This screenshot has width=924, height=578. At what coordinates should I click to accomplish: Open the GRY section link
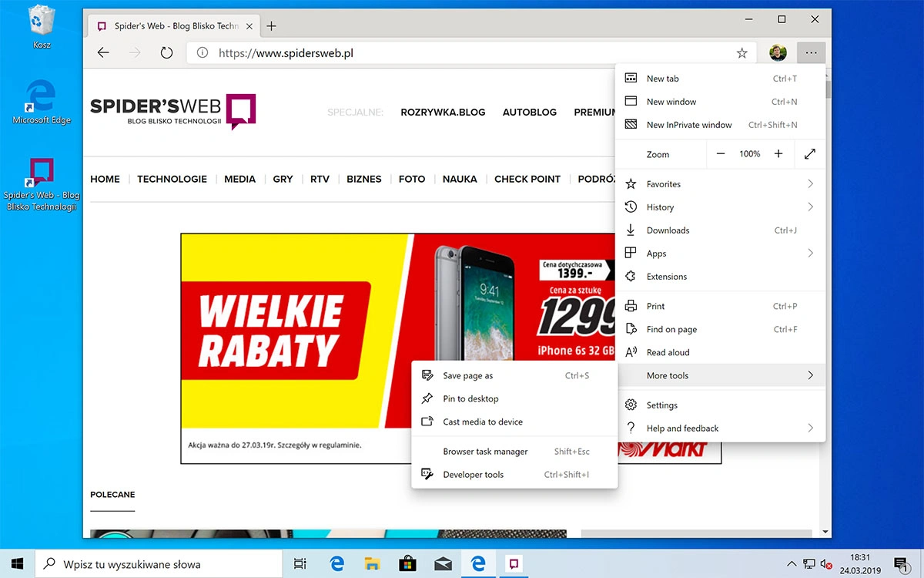(283, 179)
